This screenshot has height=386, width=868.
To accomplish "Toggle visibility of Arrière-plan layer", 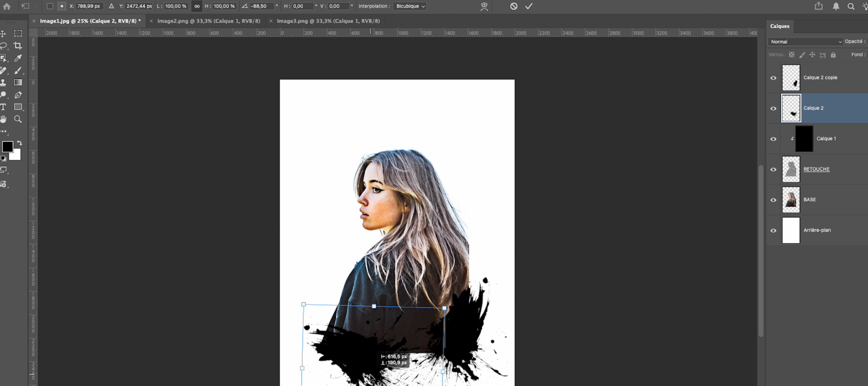I will [773, 231].
